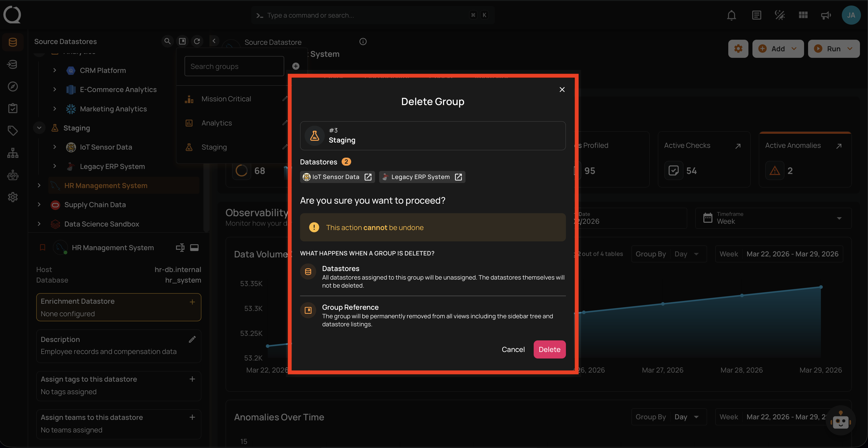The width and height of the screenshot is (868, 448).
Task: Open the datastore settings gear button
Action: [x=738, y=49]
